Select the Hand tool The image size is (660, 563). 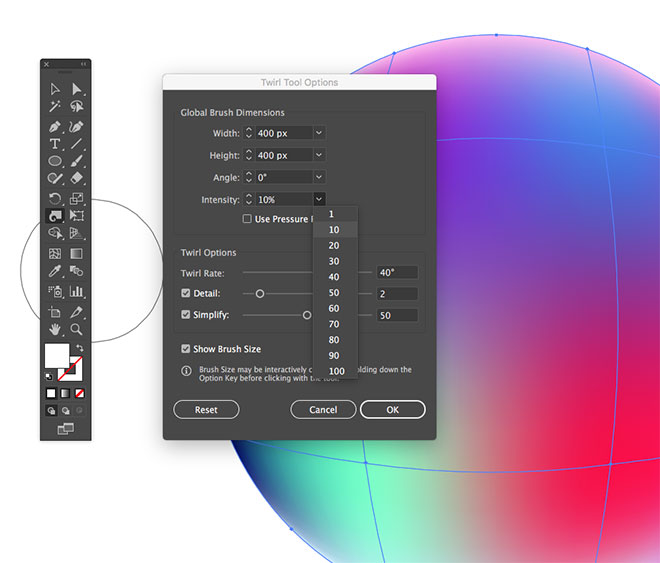pos(55,329)
